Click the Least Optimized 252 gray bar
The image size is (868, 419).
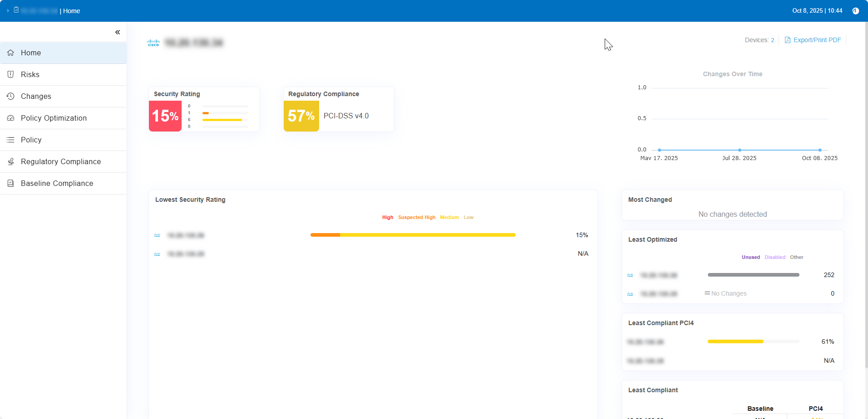click(x=753, y=275)
